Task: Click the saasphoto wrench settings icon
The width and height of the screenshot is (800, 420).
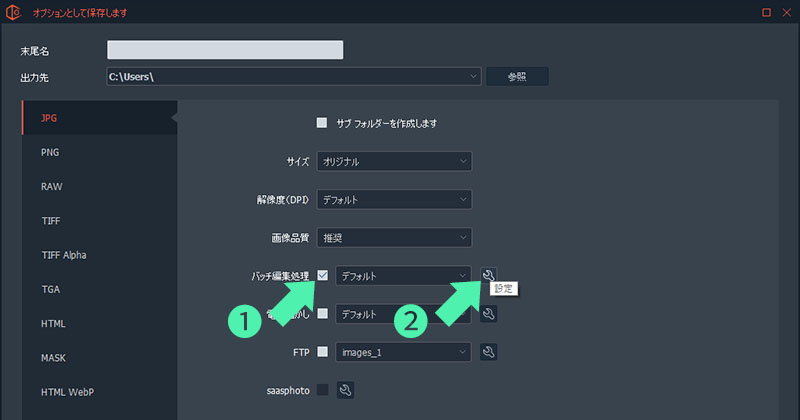Action: tap(345, 390)
